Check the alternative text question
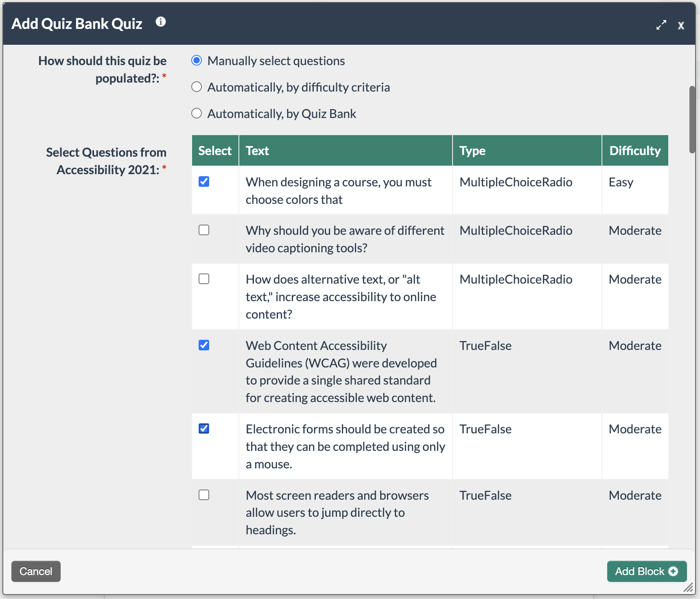This screenshot has width=700, height=599. [204, 279]
